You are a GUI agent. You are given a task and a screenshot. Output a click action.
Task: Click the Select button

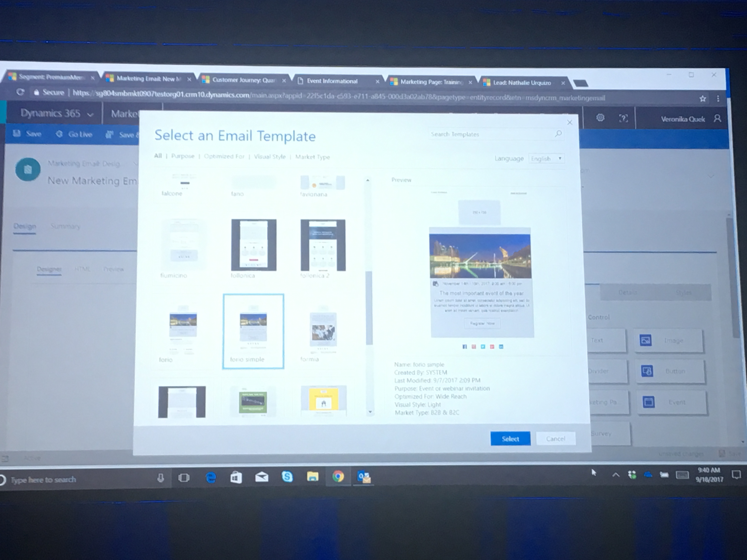tap(510, 439)
